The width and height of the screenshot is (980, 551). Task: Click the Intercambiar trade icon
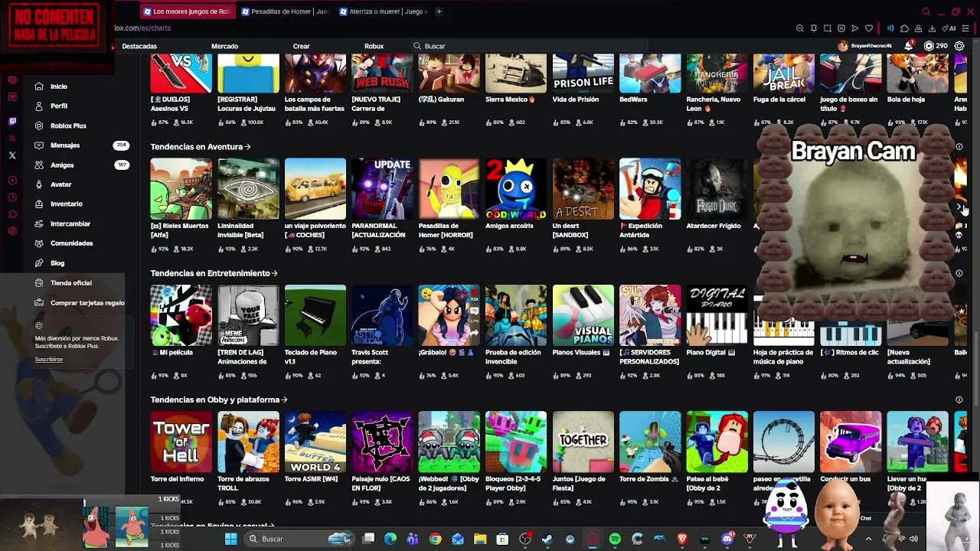39,223
